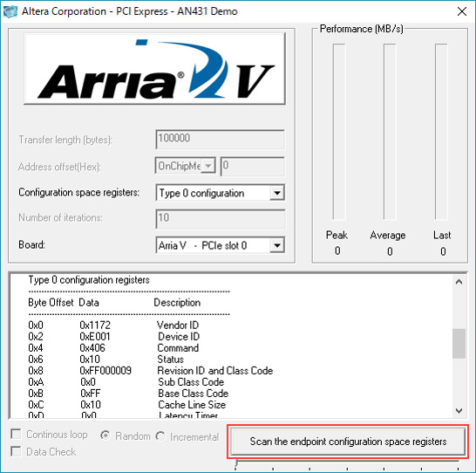
Task: Open Configuration space registers dropdown
Action: click(277, 193)
